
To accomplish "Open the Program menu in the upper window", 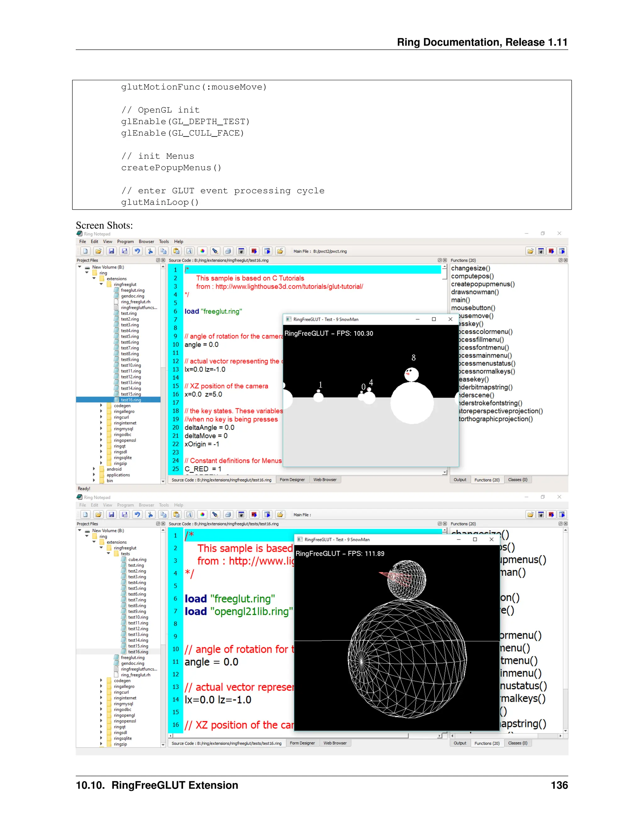I will (x=125, y=241).
